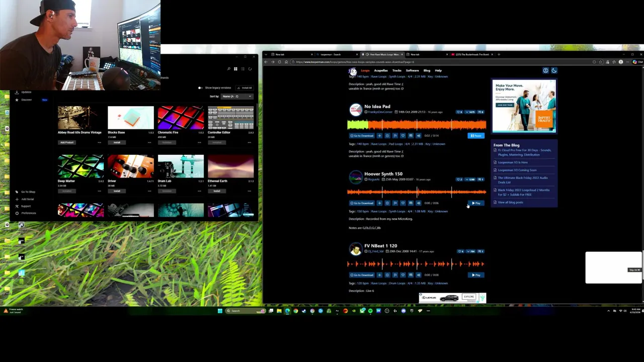Open more options for Chromatic Fire
The image size is (644, 362).
(199, 142)
